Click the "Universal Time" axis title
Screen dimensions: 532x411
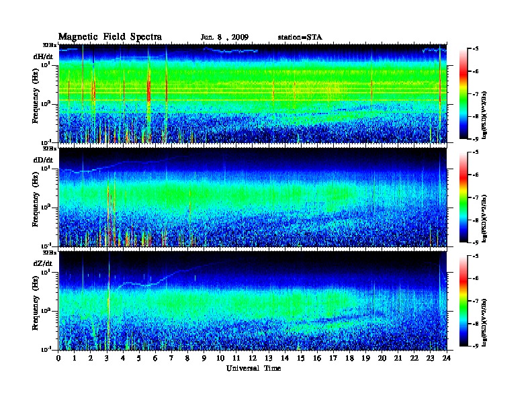253,368
